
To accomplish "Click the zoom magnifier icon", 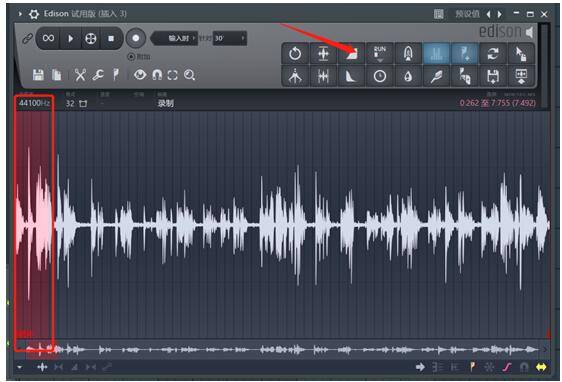I will (189, 75).
